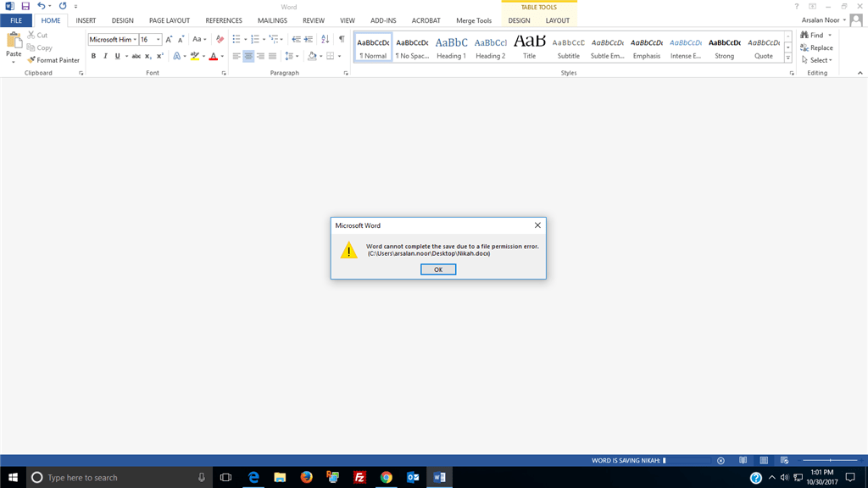
Task: Click the Sort icon in Paragraph group
Action: [325, 39]
